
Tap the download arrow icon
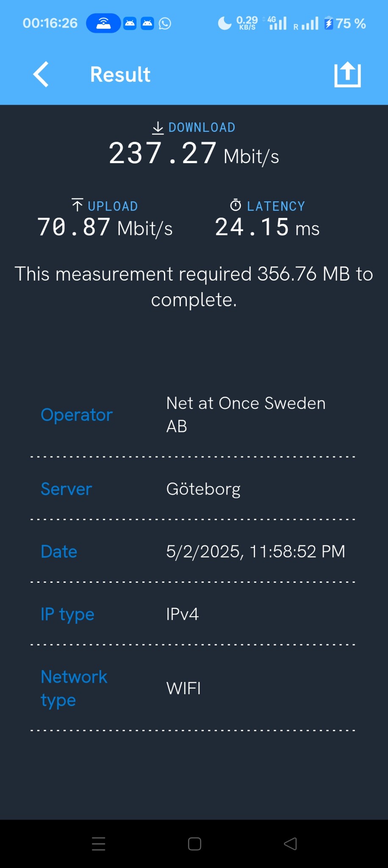pos(158,128)
